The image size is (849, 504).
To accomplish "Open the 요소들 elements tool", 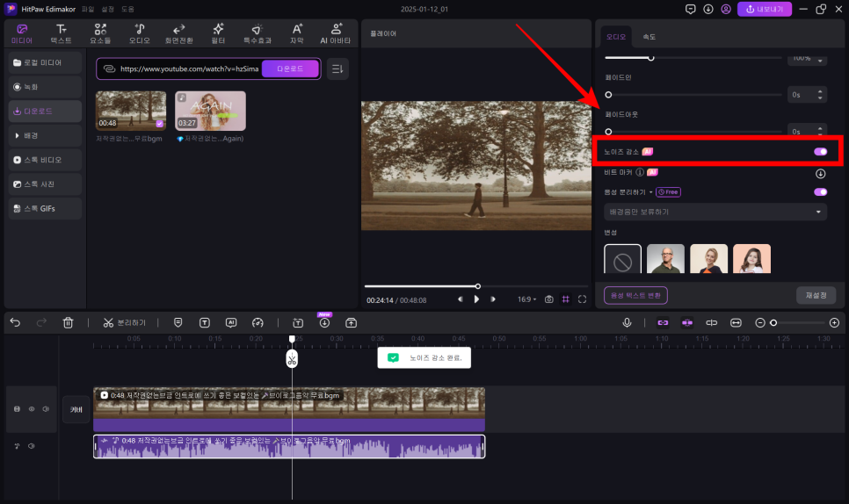I will point(100,33).
